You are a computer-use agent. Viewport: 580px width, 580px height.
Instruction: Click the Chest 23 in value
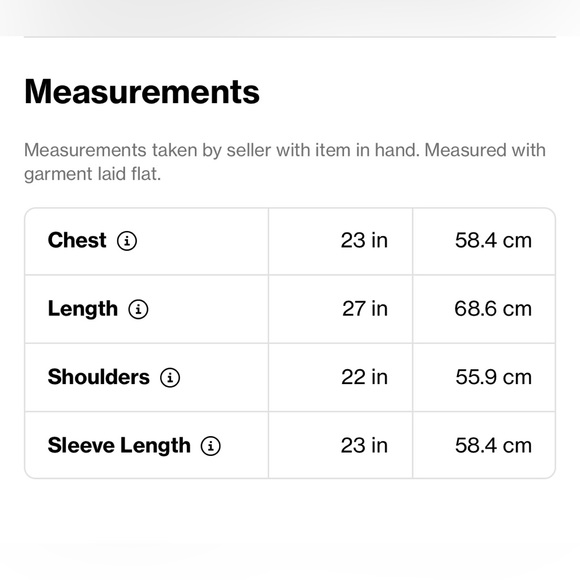(364, 240)
